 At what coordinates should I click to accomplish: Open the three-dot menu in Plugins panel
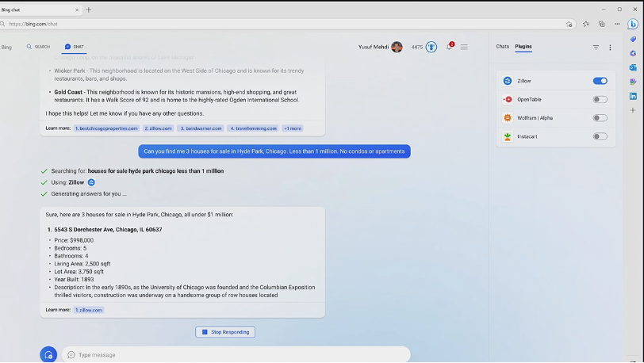click(x=610, y=48)
